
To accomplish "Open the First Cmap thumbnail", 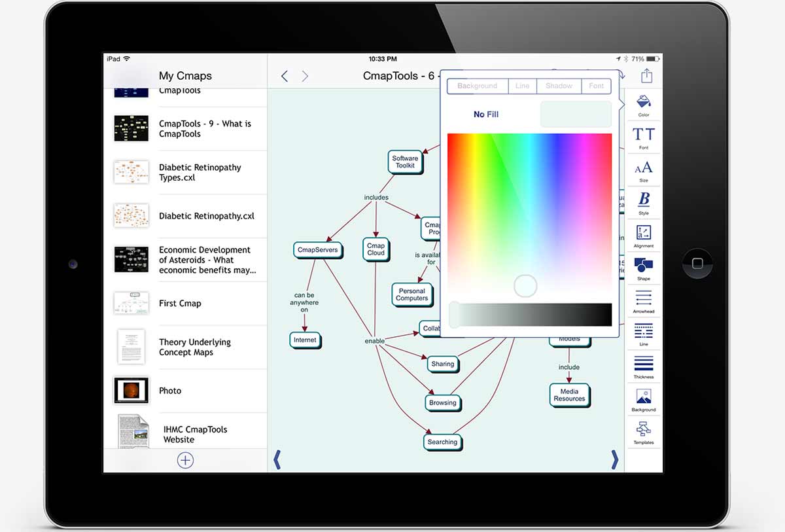I will coord(131,304).
